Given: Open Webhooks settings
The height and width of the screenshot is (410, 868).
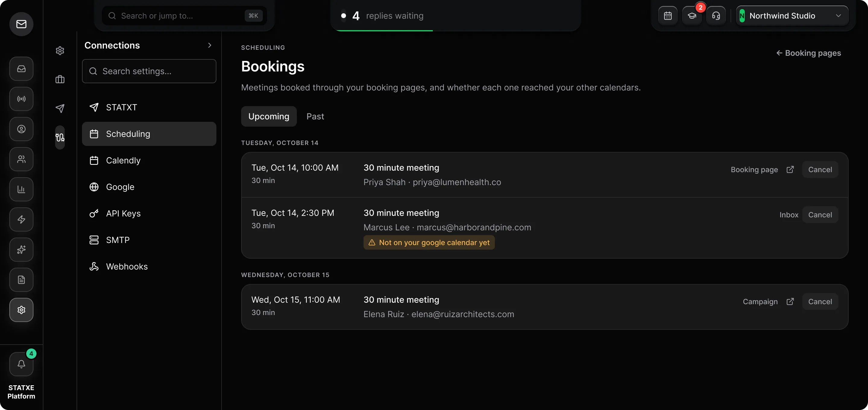Looking at the screenshot, I should [149, 267].
